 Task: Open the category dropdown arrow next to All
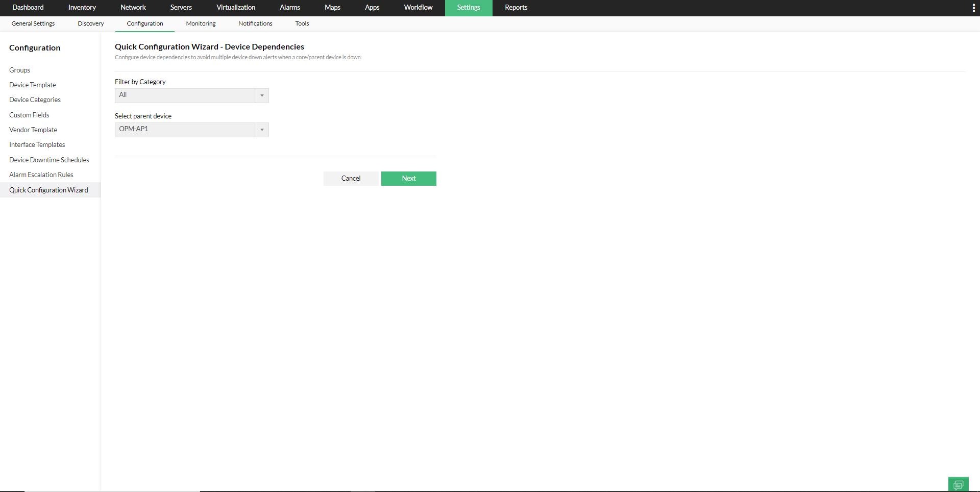coord(262,95)
